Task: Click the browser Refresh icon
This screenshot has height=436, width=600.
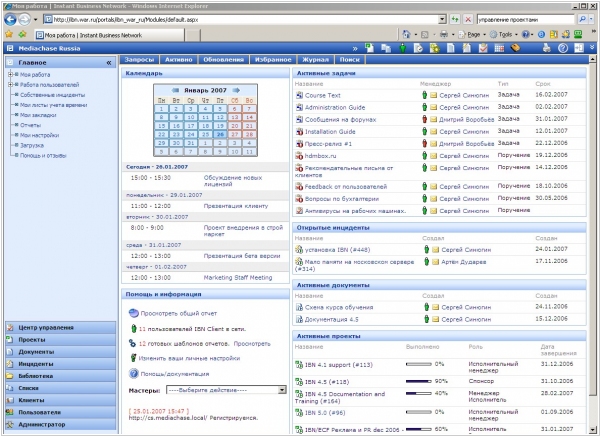Action: point(455,19)
